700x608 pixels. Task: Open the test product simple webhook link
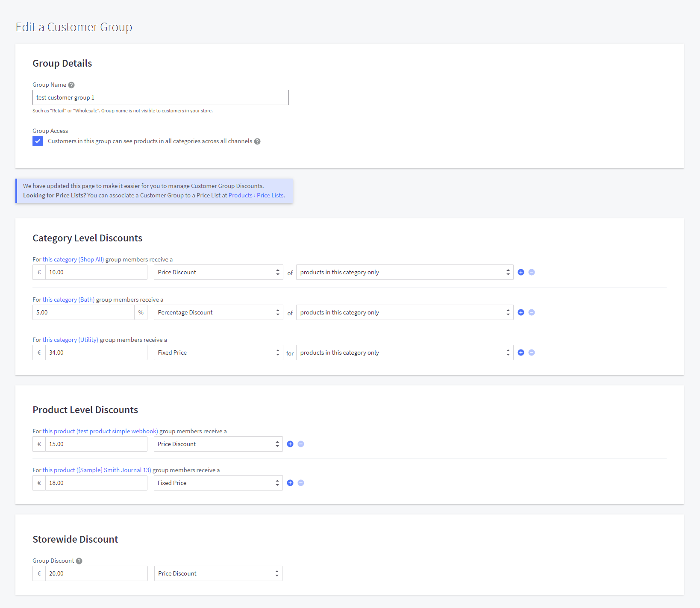coord(100,431)
